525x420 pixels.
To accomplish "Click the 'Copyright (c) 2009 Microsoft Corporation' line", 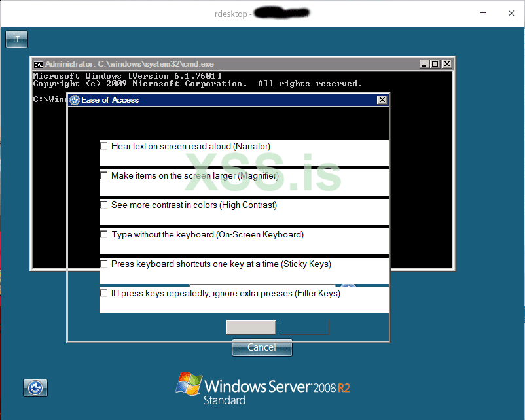I will point(140,84).
